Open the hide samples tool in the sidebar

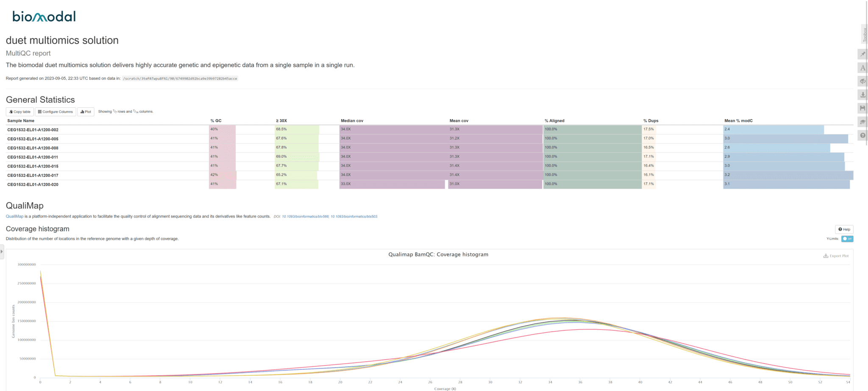[862, 81]
